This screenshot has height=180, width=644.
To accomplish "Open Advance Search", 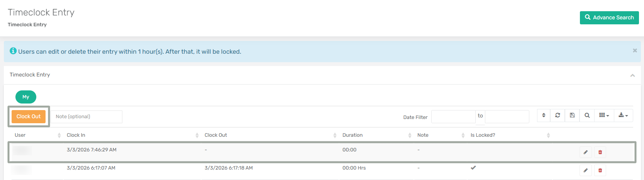I will point(609,18).
